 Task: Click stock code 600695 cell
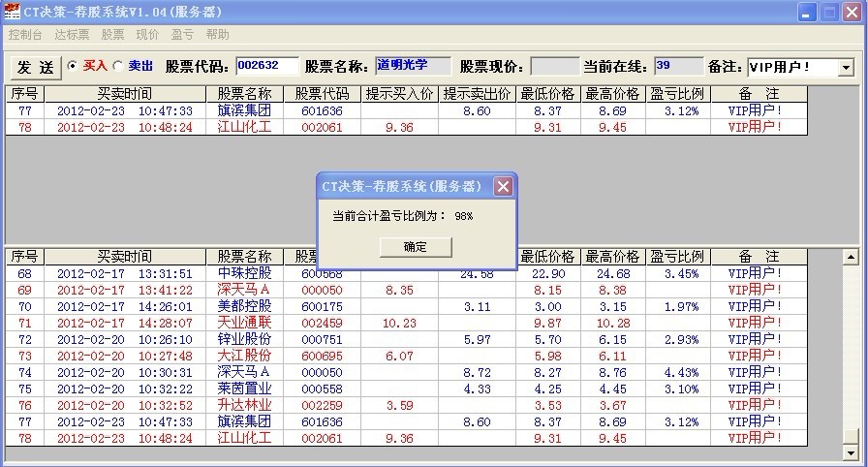pyautogui.click(x=323, y=356)
